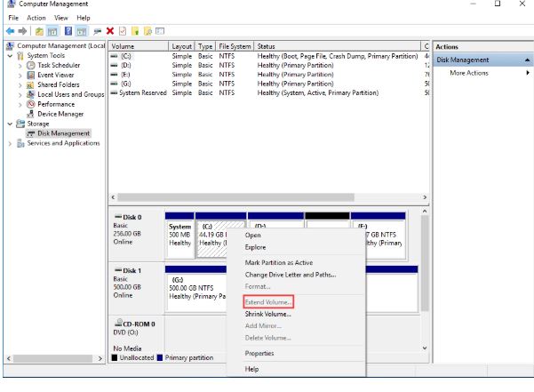Screen dimensions: 534x392
Task: Click the Back arrow in the toolbar
Action: 10,31
